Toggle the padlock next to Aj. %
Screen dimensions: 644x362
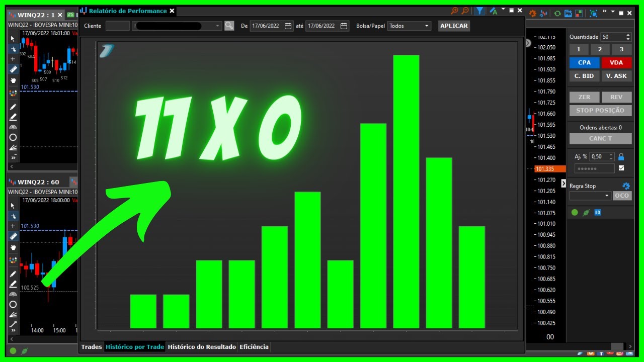tap(621, 156)
